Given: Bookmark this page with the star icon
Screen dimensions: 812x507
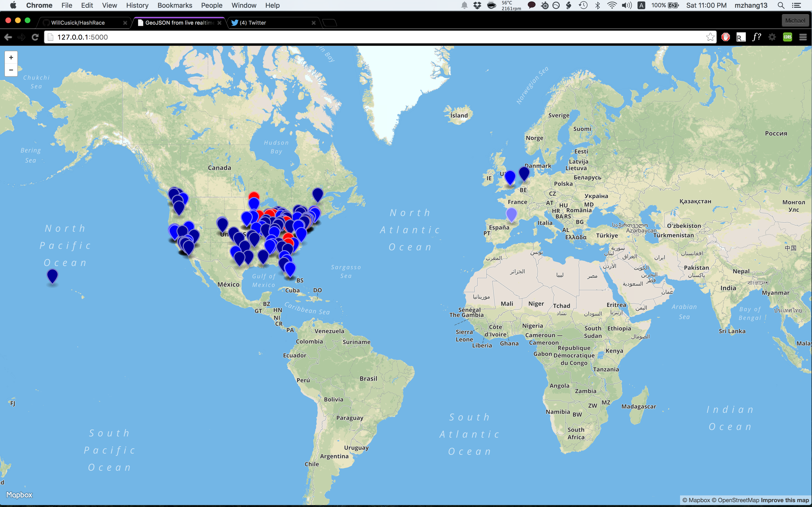Looking at the screenshot, I should tap(710, 37).
